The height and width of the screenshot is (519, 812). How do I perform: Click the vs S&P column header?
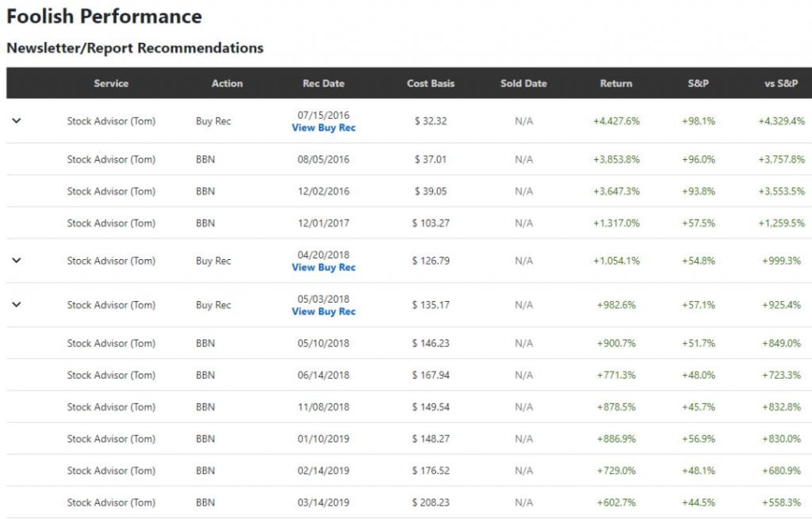pyautogui.click(x=781, y=83)
